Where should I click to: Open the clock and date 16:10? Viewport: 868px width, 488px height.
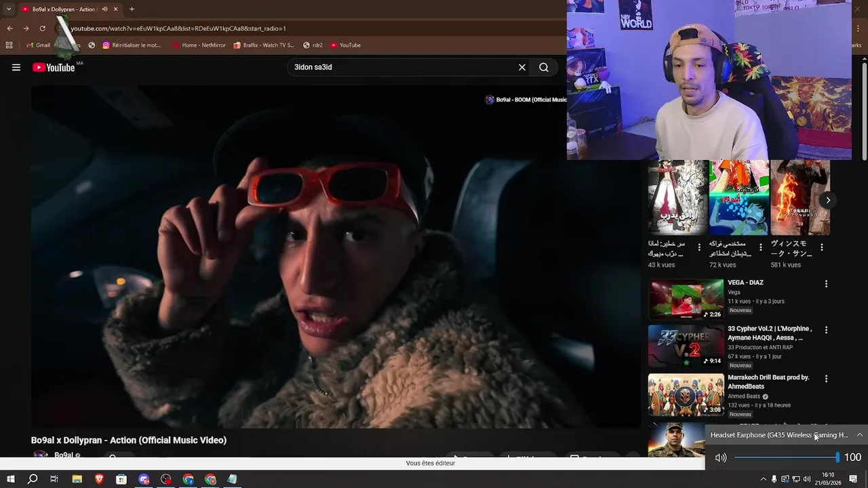click(828, 479)
